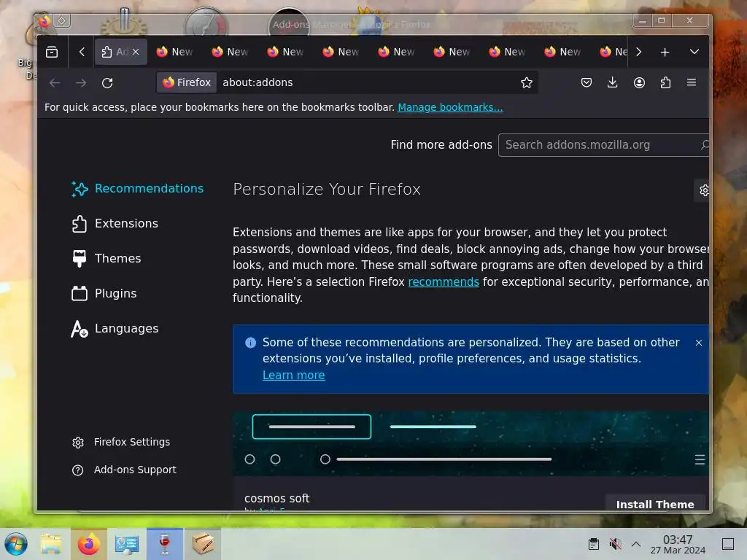Go back with the back arrow

(55, 83)
